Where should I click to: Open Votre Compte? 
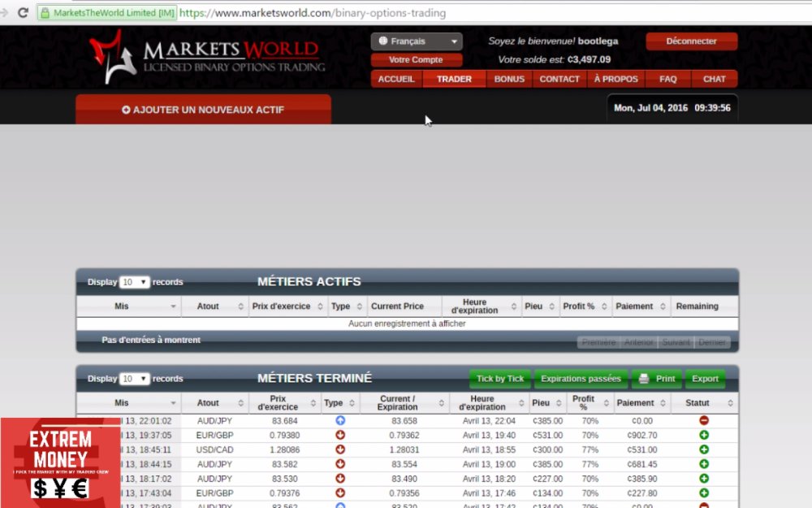pos(416,59)
